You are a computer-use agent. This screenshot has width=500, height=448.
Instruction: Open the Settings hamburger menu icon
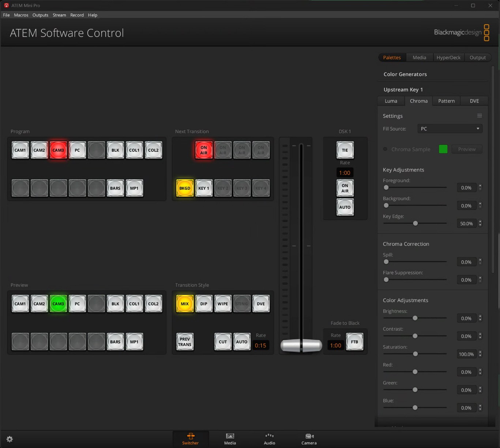coord(480,116)
